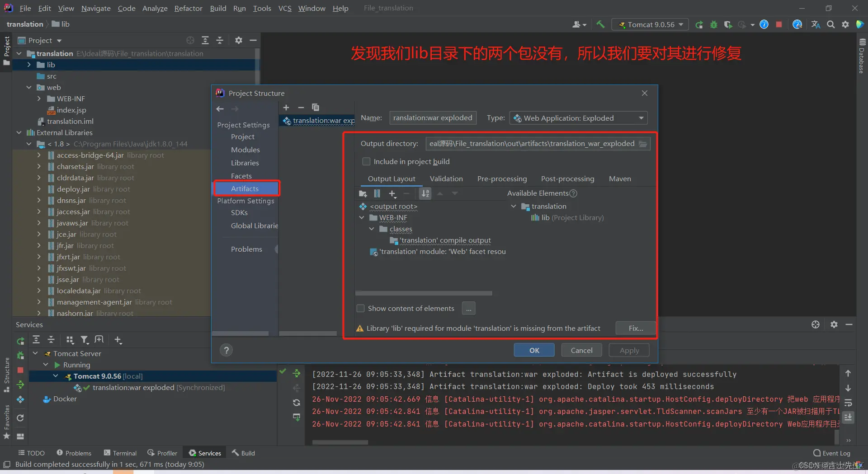Image resolution: width=868 pixels, height=474 pixels.
Task: Enable Include in project build checkbox
Action: pos(366,161)
